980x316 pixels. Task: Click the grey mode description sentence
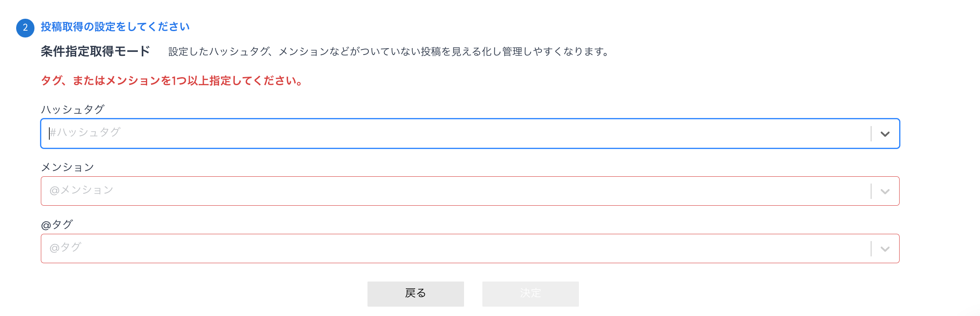tap(389, 52)
